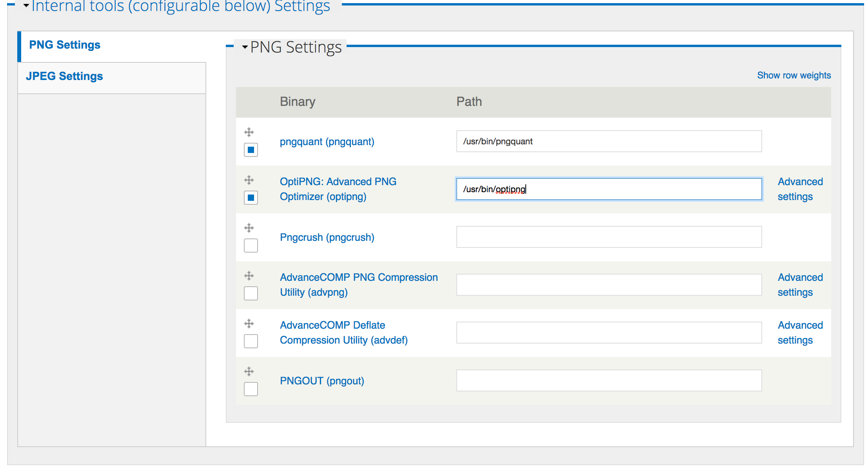Screen dimensions: 868x473
Task: Click the Pngcrush drag handle icon
Action: [249, 227]
